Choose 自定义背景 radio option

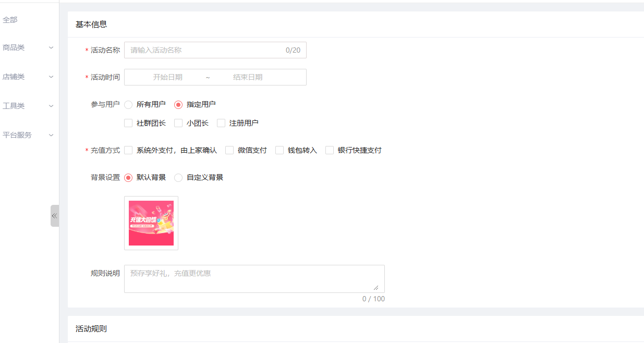click(x=178, y=178)
